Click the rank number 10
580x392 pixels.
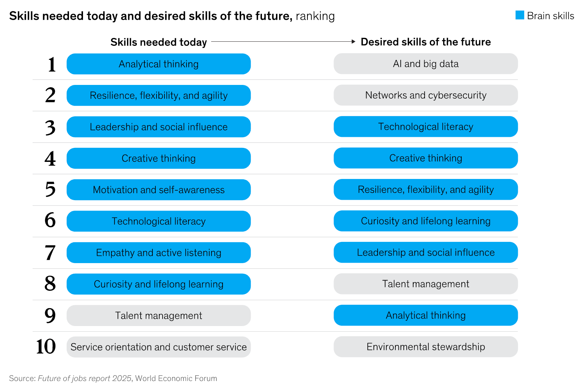coord(46,347)
